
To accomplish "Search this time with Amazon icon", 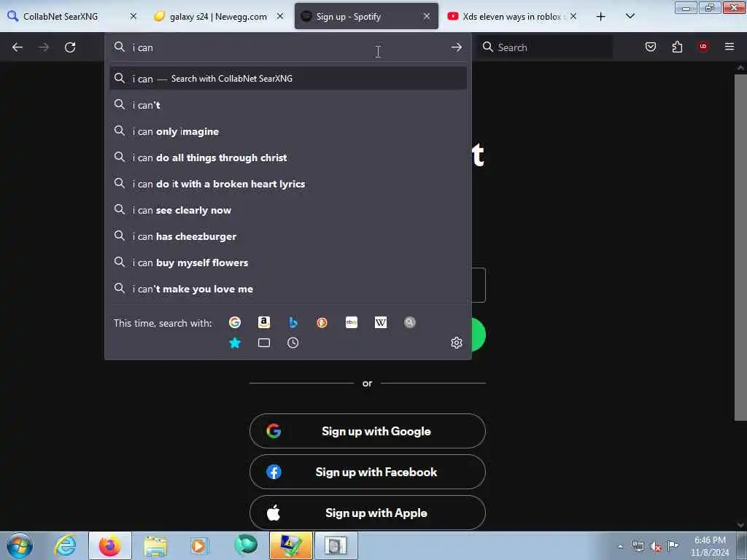I will click(x=264, y=322).
